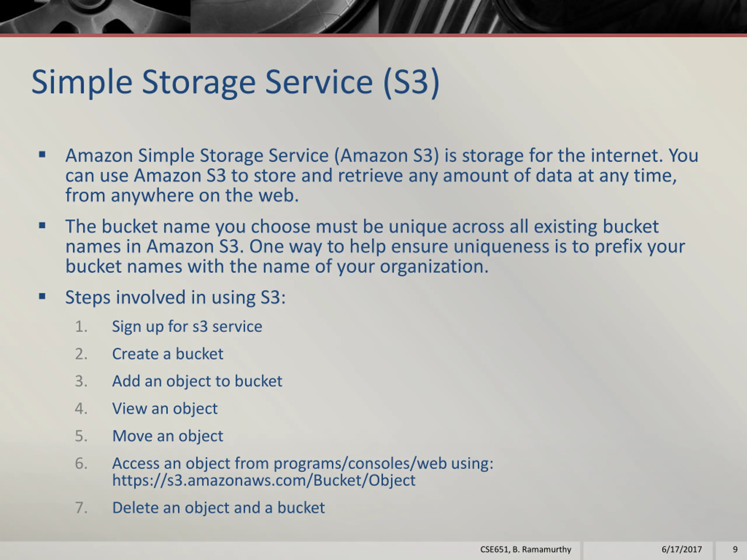Click the footer date 6/17/2017
The image size is (747, 560).
coord(681,549)
